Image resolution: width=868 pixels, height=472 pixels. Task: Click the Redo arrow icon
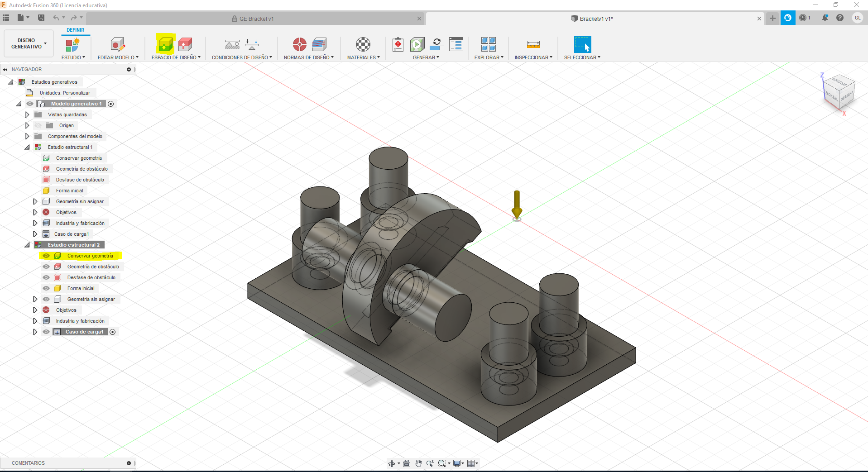(74, 18)
